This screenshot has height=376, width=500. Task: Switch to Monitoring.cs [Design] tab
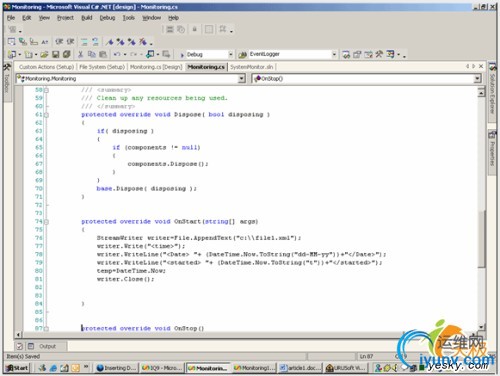156,67
